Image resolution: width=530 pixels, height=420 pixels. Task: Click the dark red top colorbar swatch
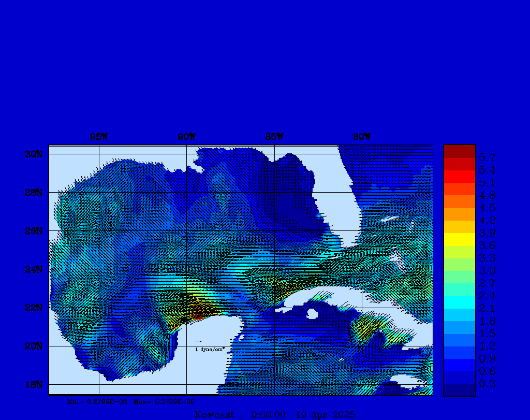[x=459, y=151]
